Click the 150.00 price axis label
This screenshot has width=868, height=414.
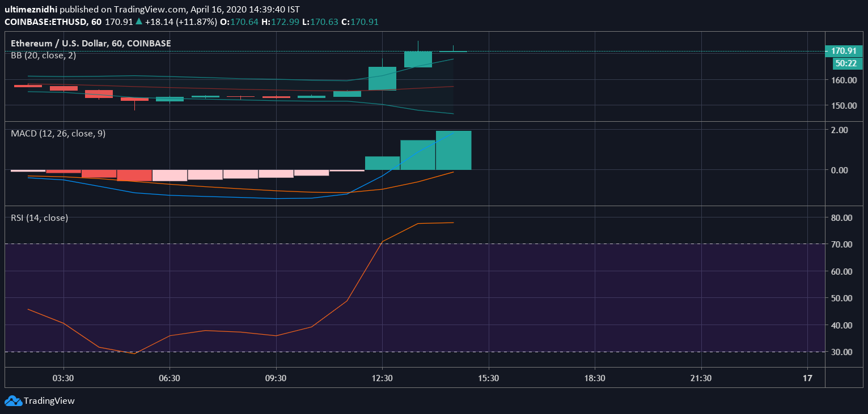[844, 105]
